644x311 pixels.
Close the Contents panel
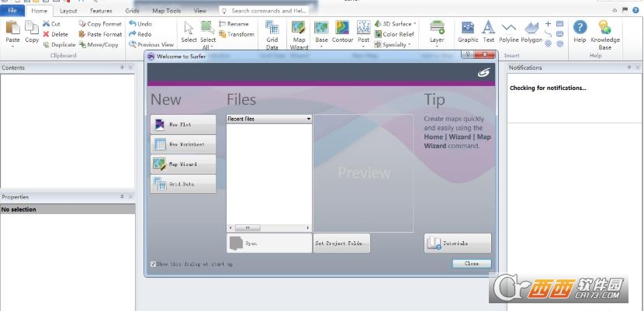[130, 67]
